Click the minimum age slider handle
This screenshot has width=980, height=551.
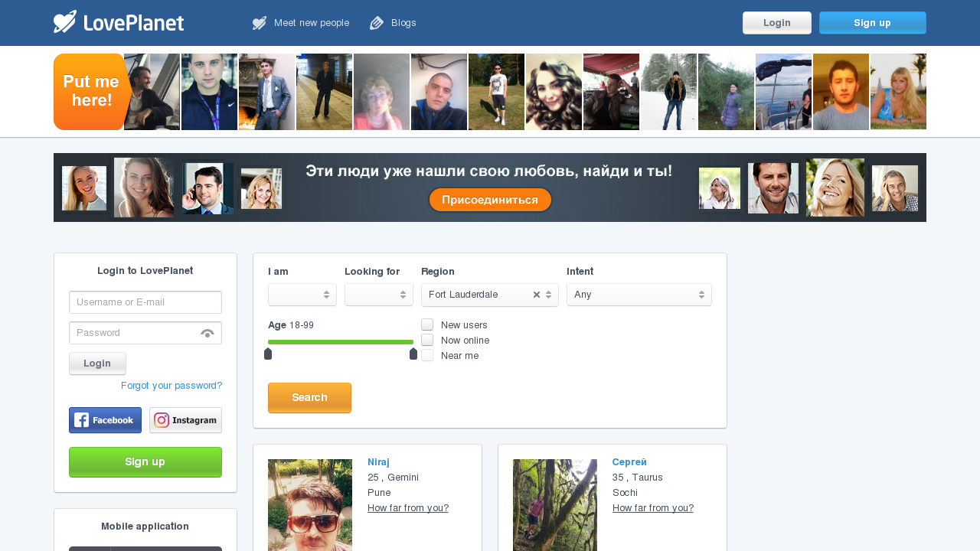tap(268, 354)
